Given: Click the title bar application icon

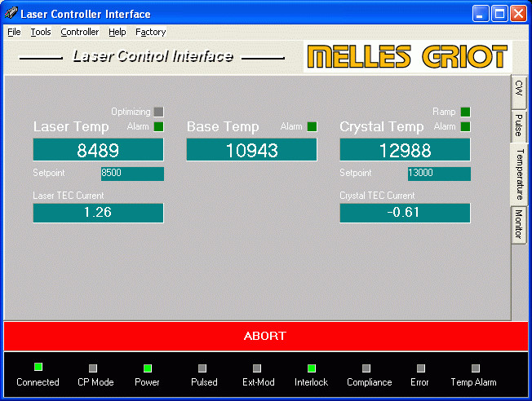Looking at the screenshot, I should tap(11, 14).
